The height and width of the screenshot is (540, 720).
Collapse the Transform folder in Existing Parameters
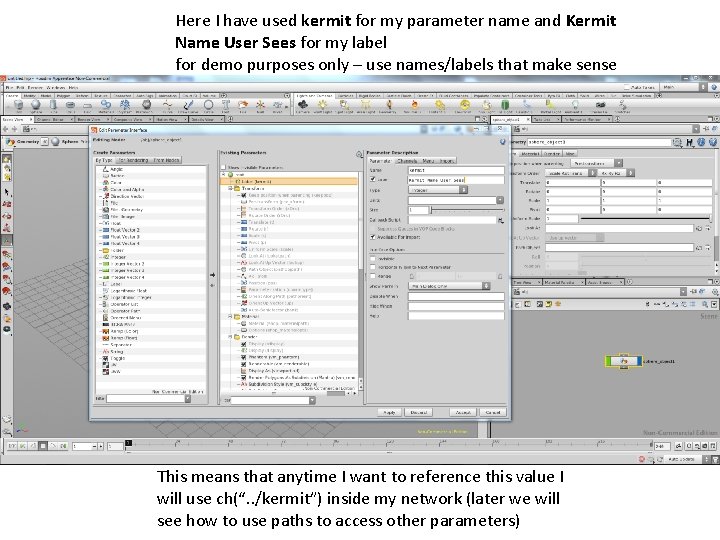(231, 188)
